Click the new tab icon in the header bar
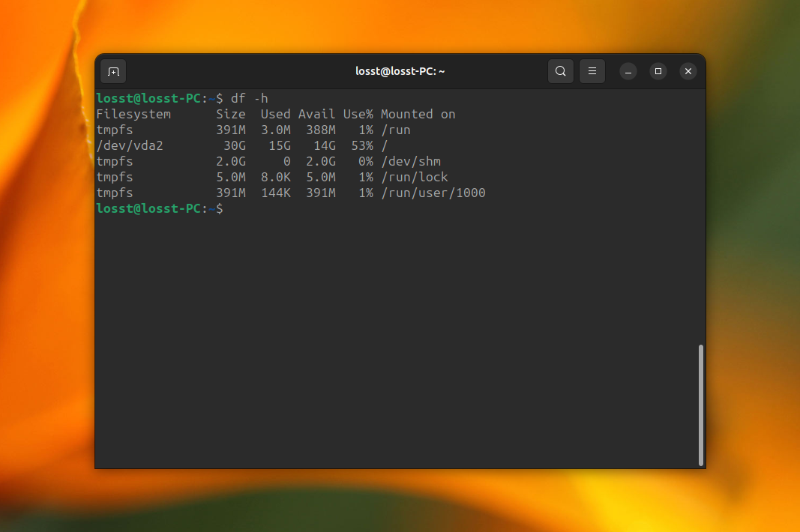The width and height of the screenshot is (800, 532). [112, 70]
